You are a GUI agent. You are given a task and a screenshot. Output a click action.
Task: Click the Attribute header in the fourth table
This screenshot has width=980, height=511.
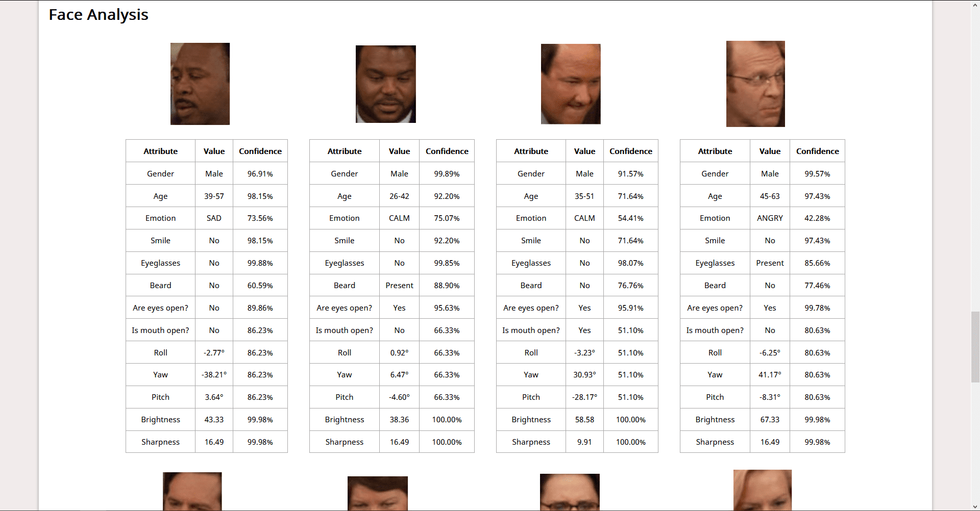(x=715, y=151)
